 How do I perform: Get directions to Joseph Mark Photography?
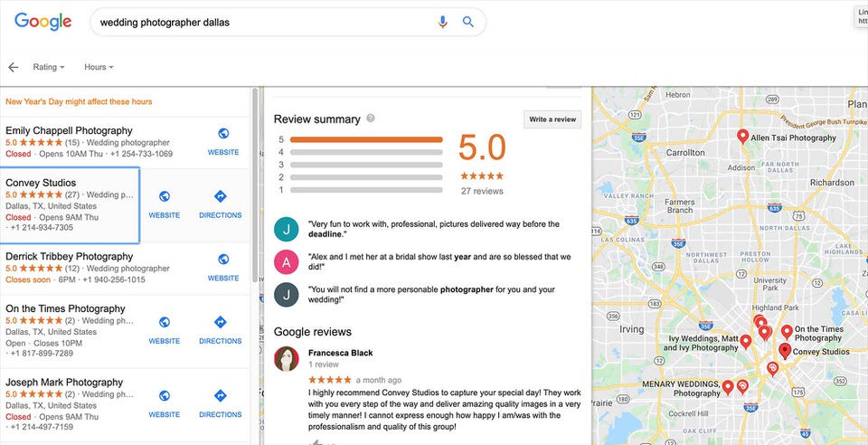(221, 396)
